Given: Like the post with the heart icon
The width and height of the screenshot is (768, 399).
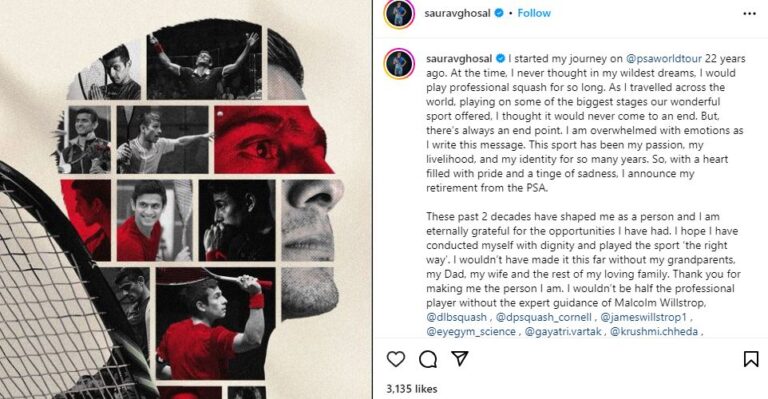Looking at the screenshot, I should pyautogui.click(x=396, y=359).
